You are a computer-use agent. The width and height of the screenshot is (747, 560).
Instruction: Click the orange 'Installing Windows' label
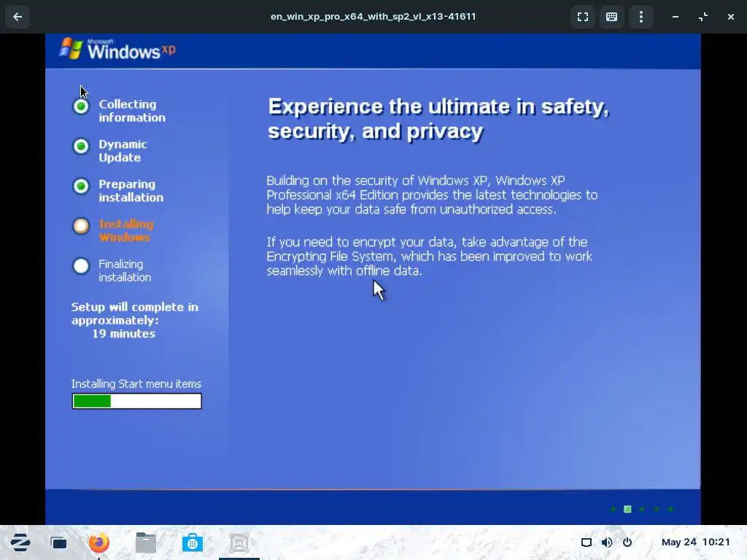tap(125, 230)
